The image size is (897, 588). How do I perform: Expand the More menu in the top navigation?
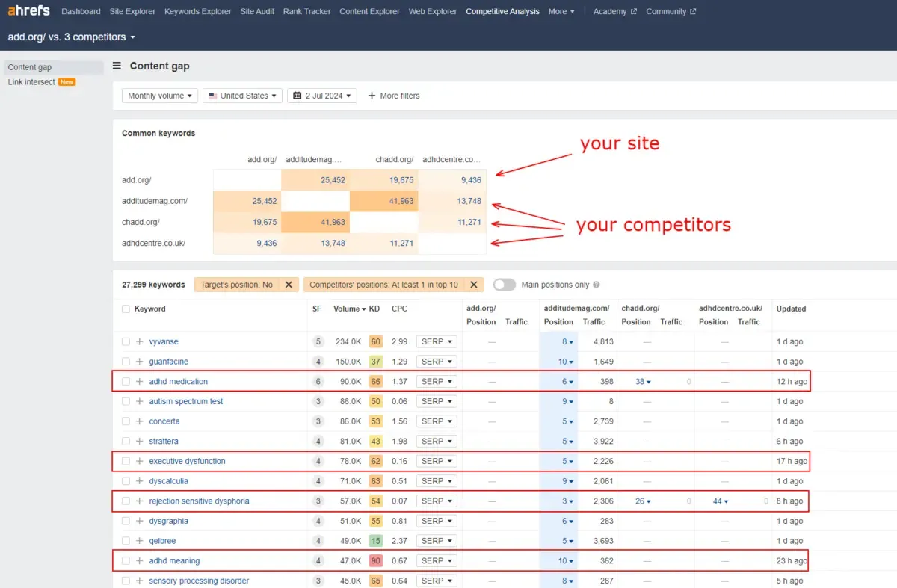click(x=561, y=11)
